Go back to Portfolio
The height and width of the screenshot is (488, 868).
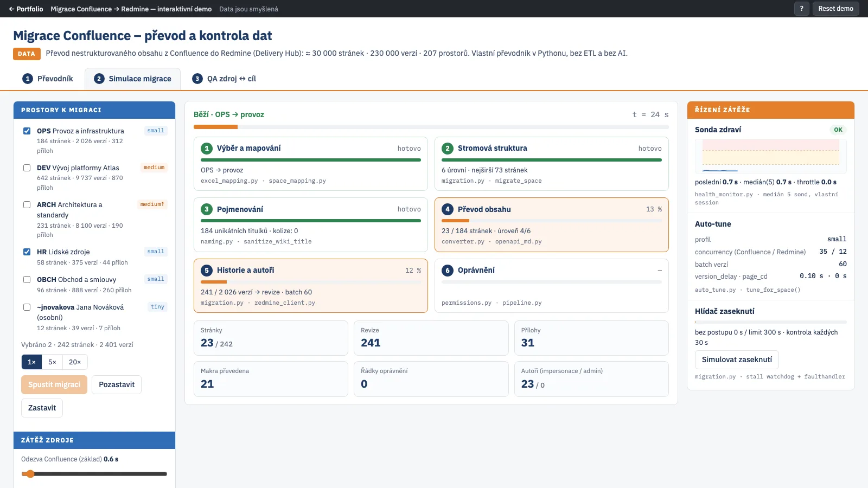click(26, 9)
